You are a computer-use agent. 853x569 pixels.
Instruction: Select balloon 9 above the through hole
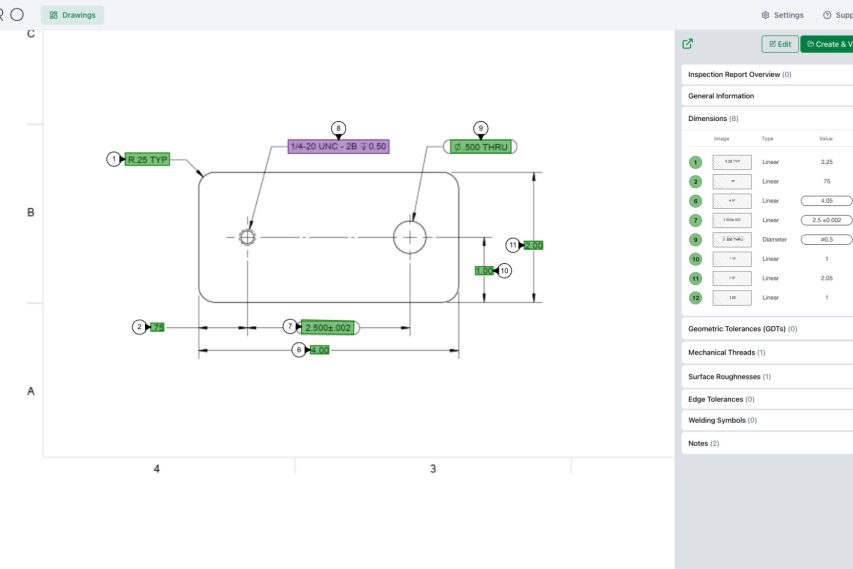(x=481, y=129)
